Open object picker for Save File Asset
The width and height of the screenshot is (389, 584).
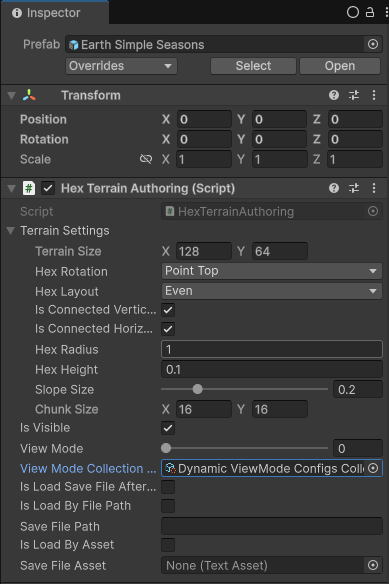pos(373,565)
